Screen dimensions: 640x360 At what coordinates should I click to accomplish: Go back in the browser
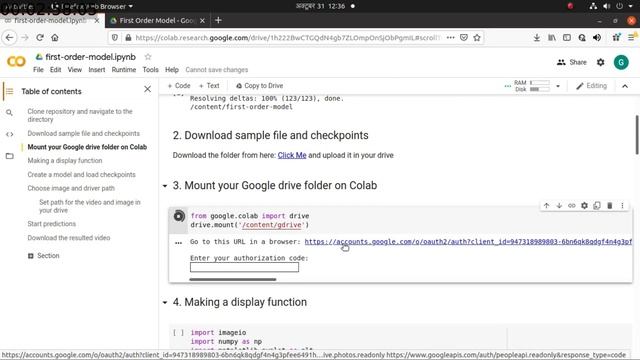coord(9,38)
